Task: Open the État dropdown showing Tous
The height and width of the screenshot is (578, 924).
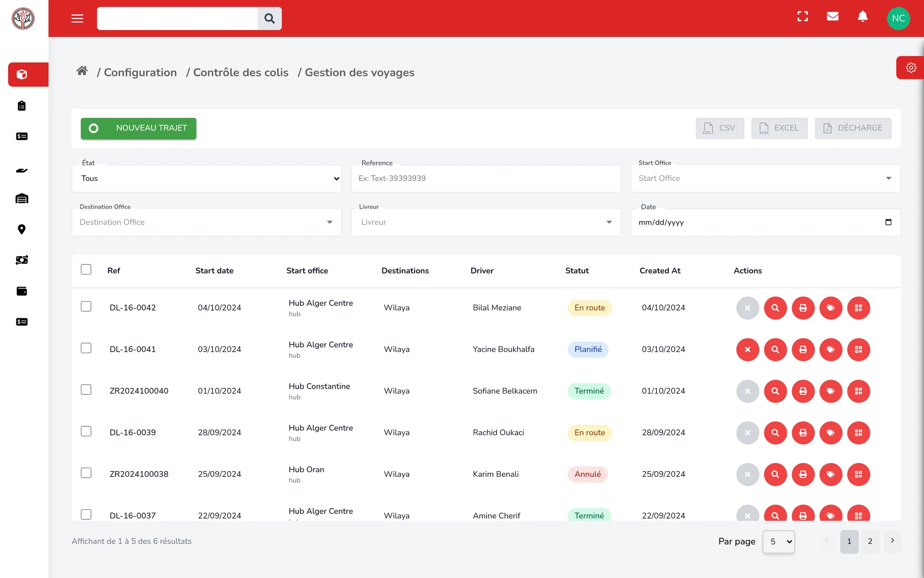Action: click(207, 179)
